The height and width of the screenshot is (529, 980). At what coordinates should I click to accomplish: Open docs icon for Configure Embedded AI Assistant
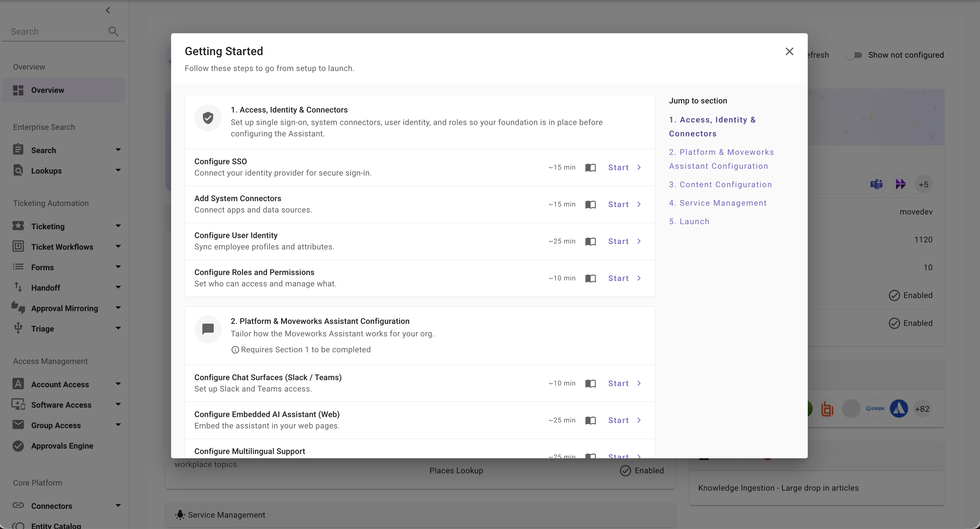(590, 420)
